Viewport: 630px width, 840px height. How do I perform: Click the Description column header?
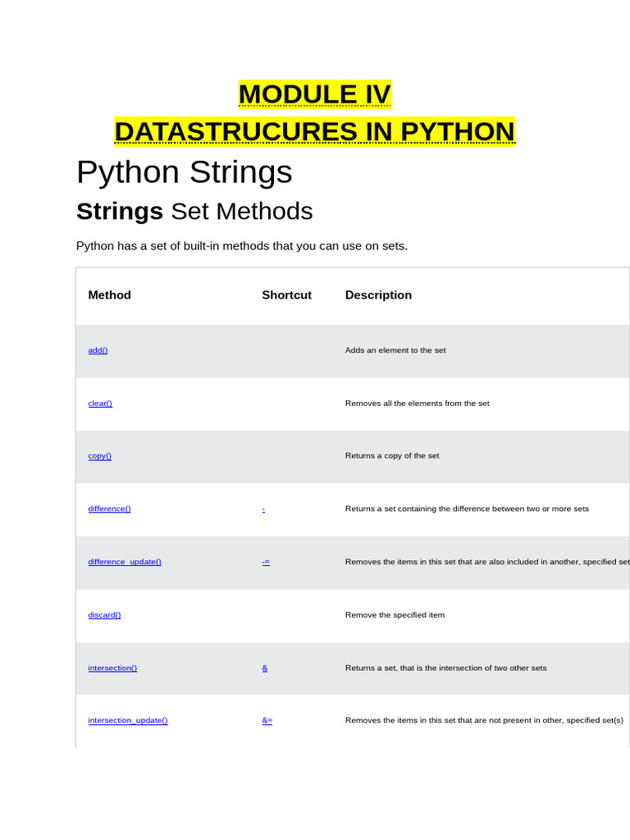tap(378, 295)
